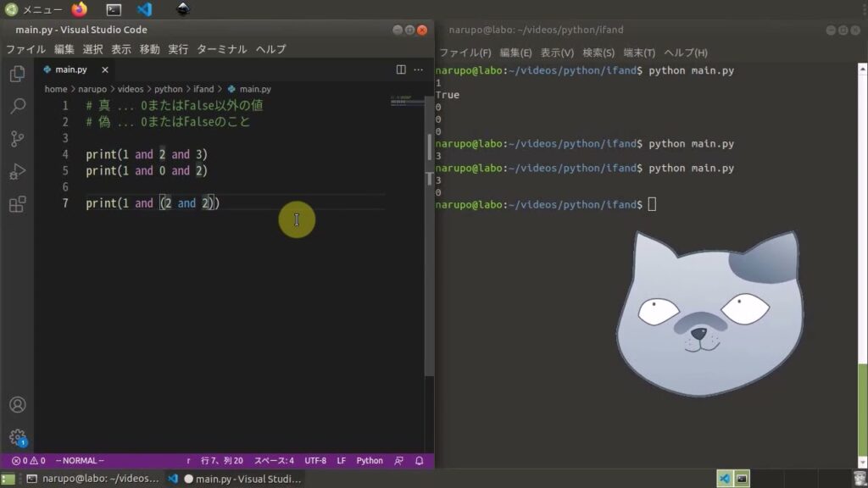
Task: Close the main.py editor tab
Action: point(103,69)
